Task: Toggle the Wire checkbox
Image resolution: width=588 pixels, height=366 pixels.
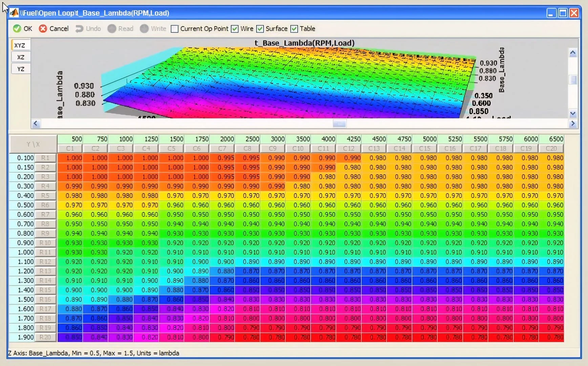Action: click(235, 29)
